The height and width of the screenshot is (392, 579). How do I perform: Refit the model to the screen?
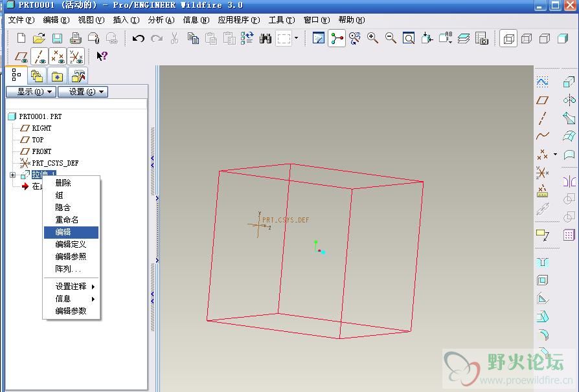pos(409,38)
